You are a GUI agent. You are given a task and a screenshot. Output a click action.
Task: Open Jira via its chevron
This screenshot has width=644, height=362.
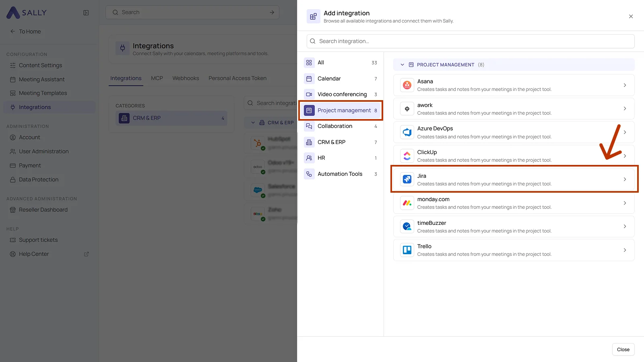click(625, 179)
